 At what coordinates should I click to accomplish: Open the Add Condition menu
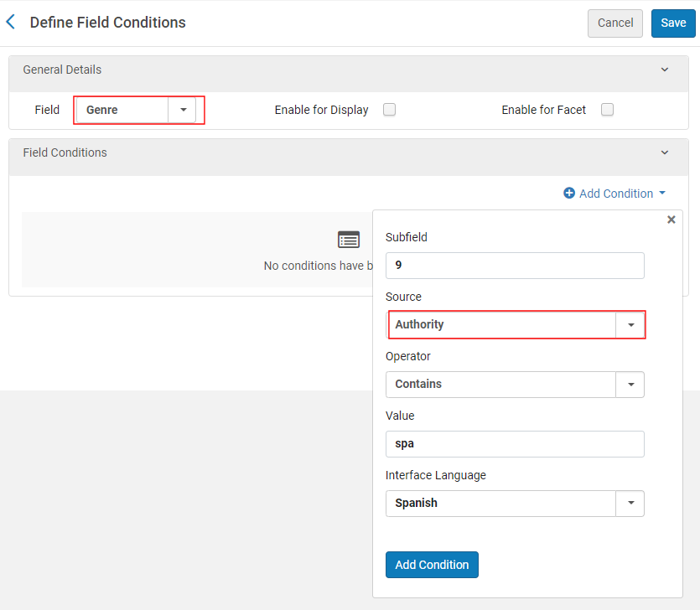[x=615, y=194]
